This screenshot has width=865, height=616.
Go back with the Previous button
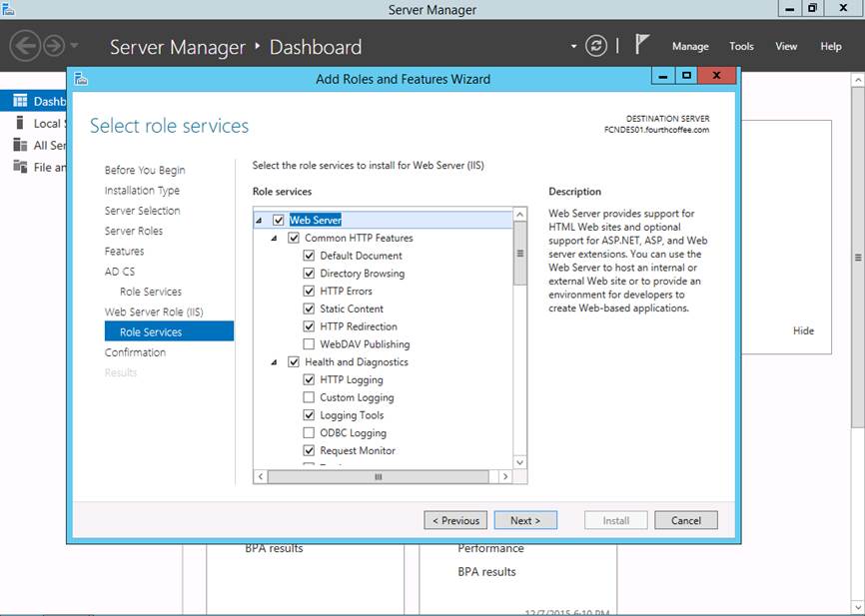[x=455, y=520]
